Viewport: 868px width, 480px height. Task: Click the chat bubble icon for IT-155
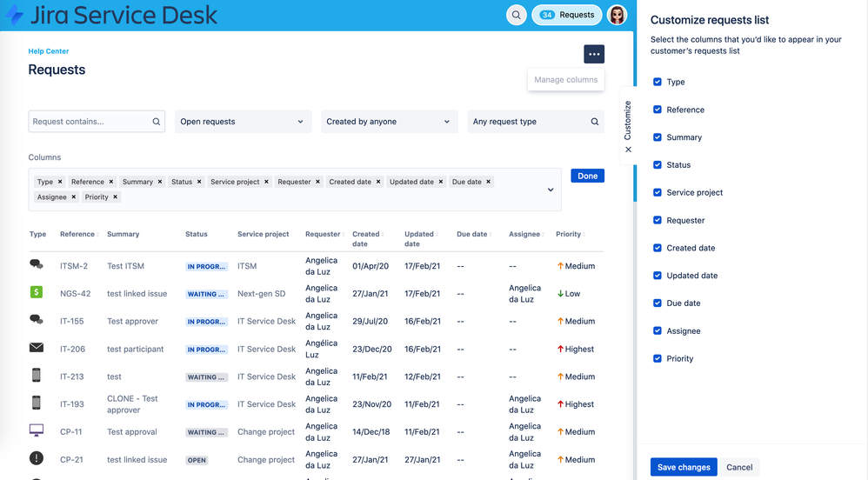point(36,319)
